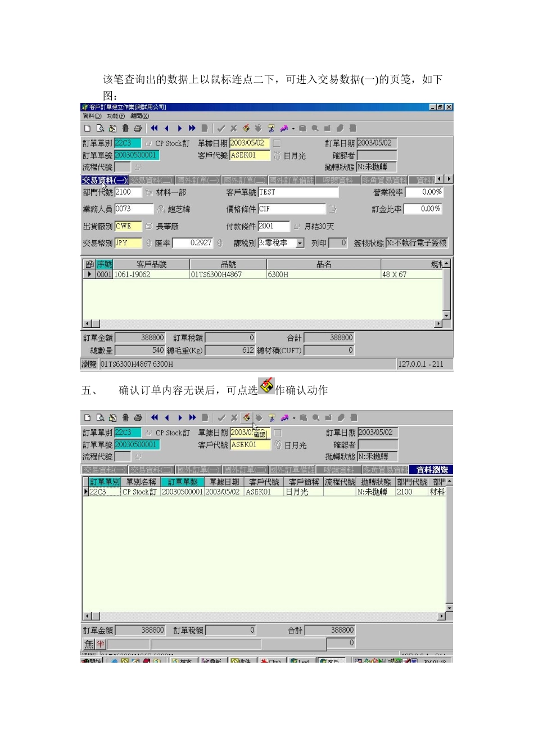Open dropdown arrow beside purple arrow icon, upper toolbar

pos(293,129)
